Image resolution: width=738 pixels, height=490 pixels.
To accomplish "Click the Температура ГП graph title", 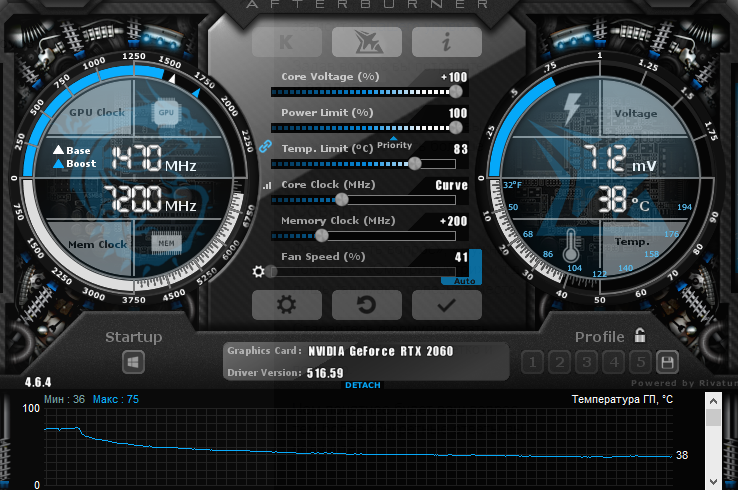I will tap(622, 399).
